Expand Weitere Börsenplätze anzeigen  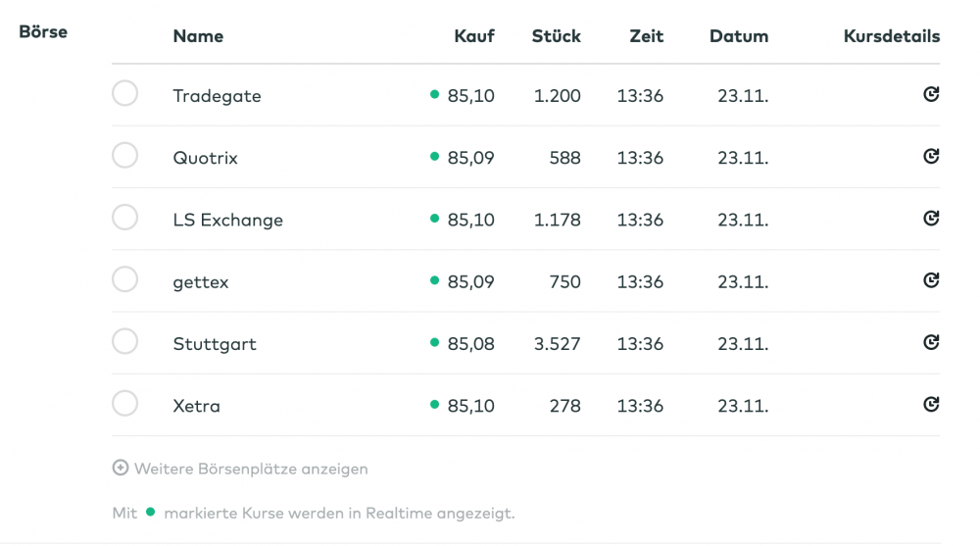(251, 469)
